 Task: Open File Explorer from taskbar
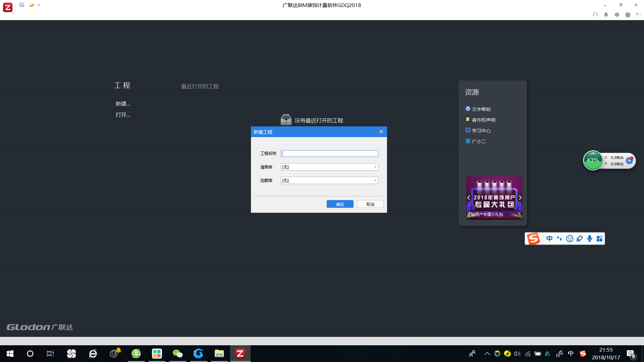click(x=219, y=354)
